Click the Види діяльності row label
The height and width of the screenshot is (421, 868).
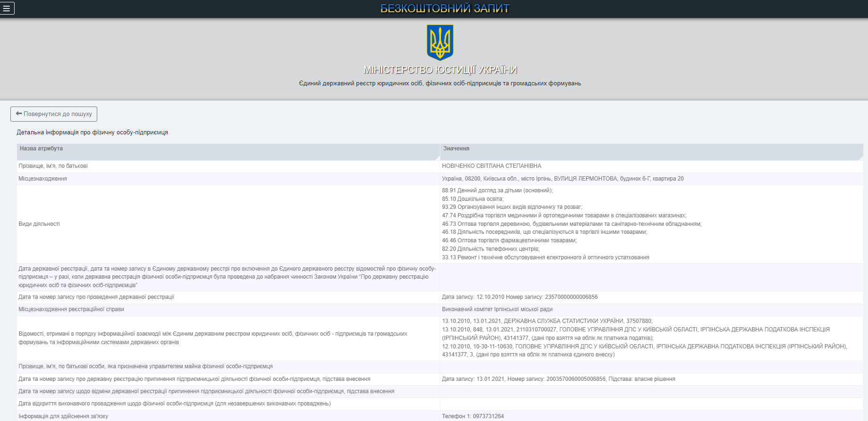pos(39,224)
